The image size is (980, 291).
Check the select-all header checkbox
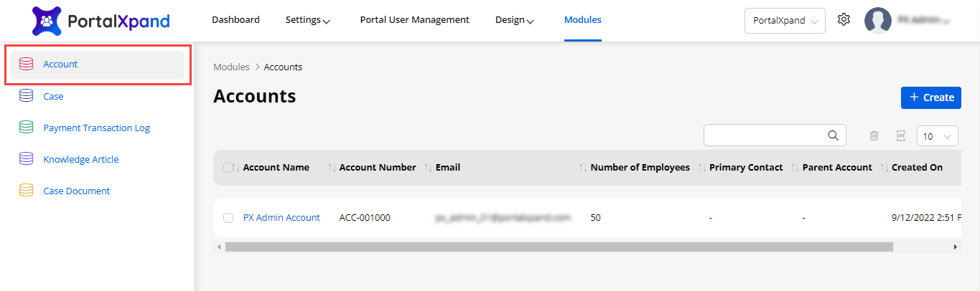(x=228, y=168)
